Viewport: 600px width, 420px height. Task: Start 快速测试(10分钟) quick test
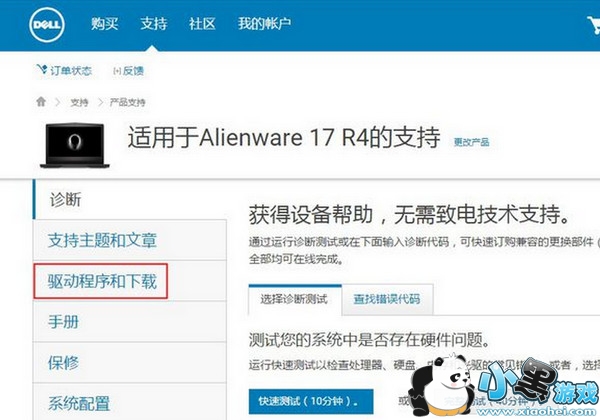(x=311, y=402)
